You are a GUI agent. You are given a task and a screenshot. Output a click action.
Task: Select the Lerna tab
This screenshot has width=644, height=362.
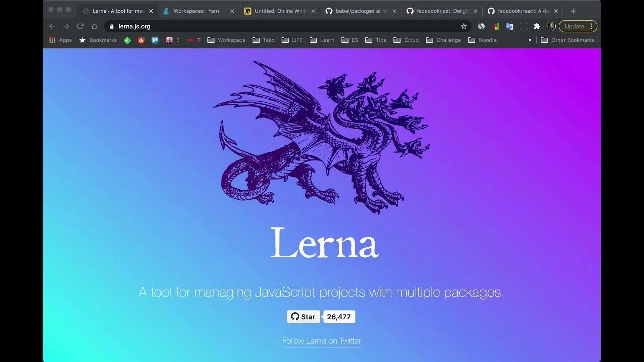(118, 11)
